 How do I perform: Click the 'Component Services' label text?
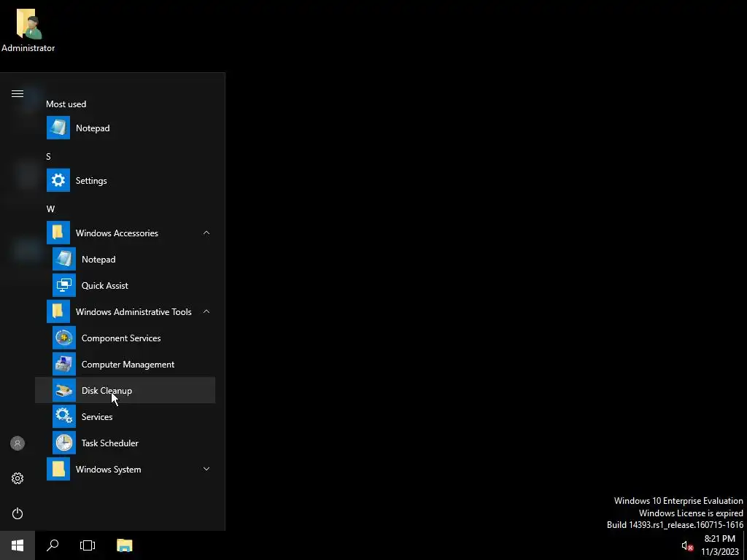tap(121, 338)
